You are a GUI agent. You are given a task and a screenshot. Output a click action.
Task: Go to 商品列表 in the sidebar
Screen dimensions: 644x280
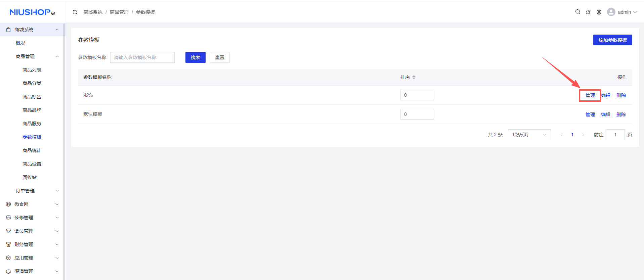pyautogui.click(x=32, y=70)
